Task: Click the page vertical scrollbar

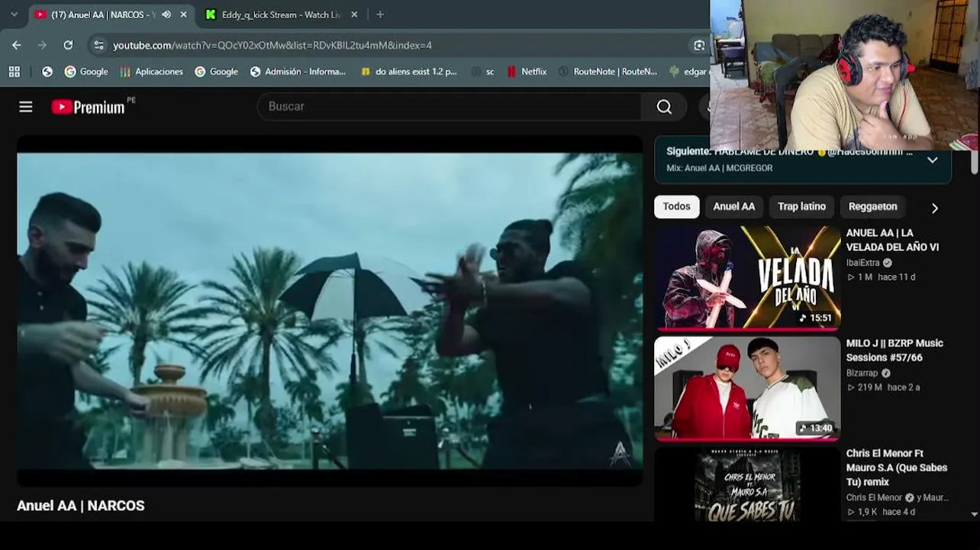Action: (974, 162)
